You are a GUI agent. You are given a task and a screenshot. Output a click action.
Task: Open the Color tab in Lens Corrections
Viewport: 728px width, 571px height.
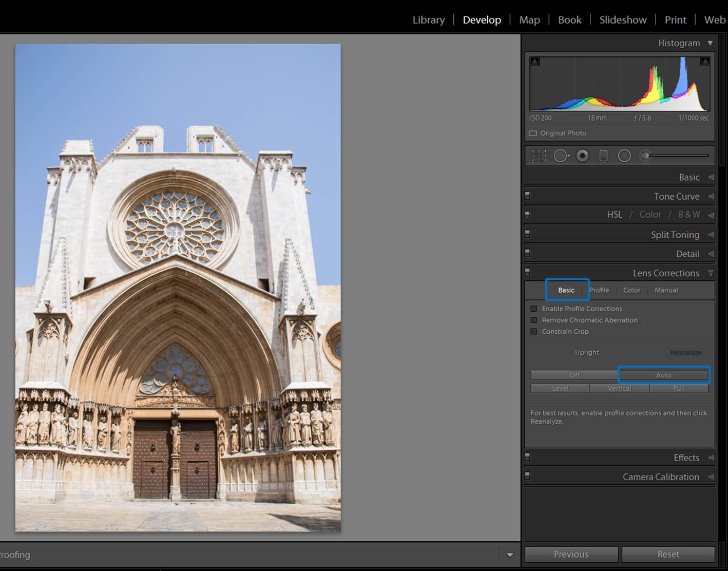631,290
